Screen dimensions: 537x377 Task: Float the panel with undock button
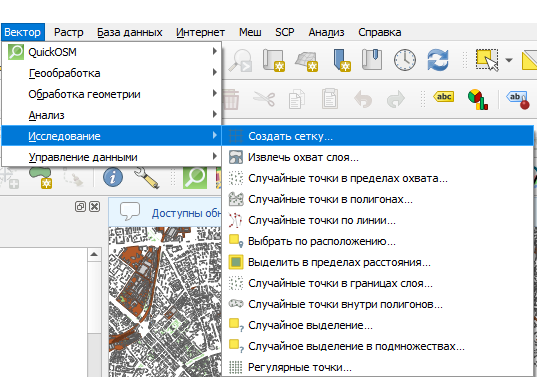tap(80, 206)
